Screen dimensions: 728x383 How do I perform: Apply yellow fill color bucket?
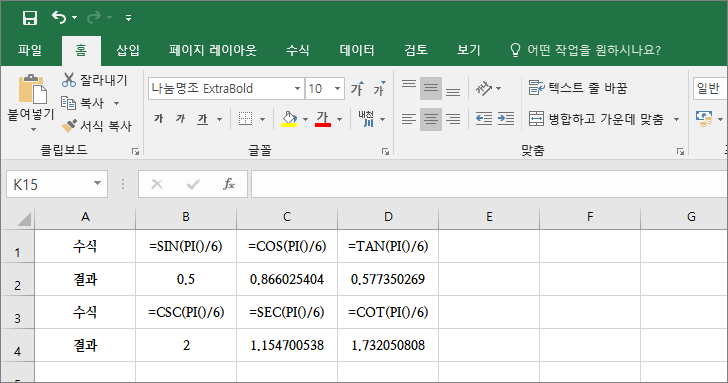click(x=289, y=119)
